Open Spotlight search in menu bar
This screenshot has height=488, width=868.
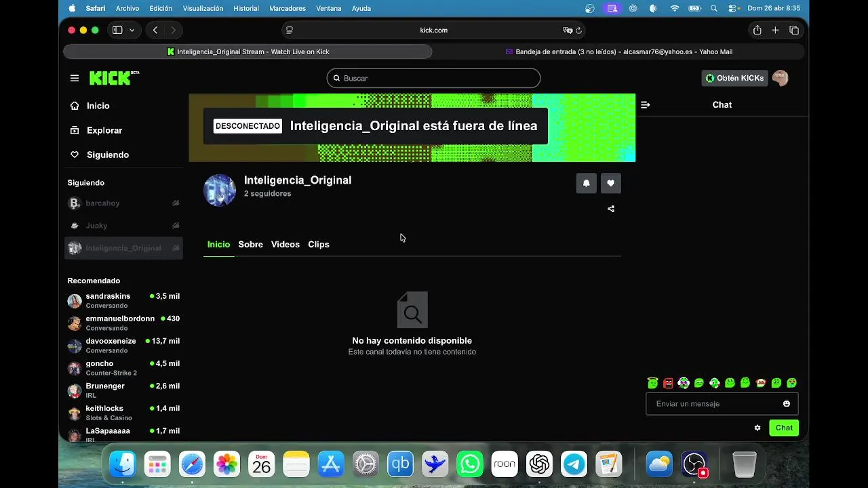[714, 9]
